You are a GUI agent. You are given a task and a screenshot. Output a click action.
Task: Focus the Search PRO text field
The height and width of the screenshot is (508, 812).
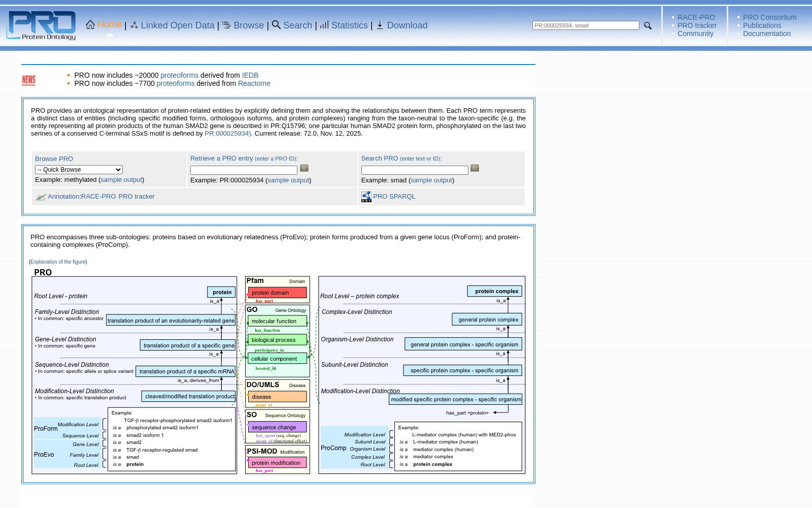(415, 170)
